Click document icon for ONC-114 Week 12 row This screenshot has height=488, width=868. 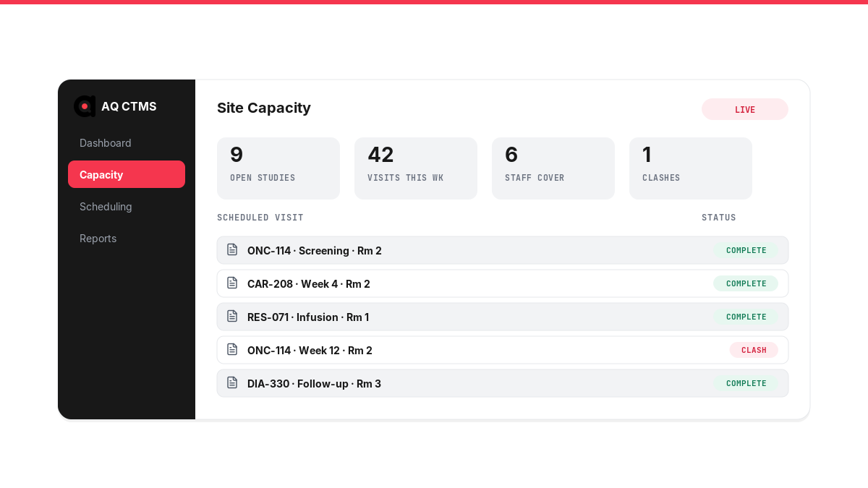[x=232, y=349]
